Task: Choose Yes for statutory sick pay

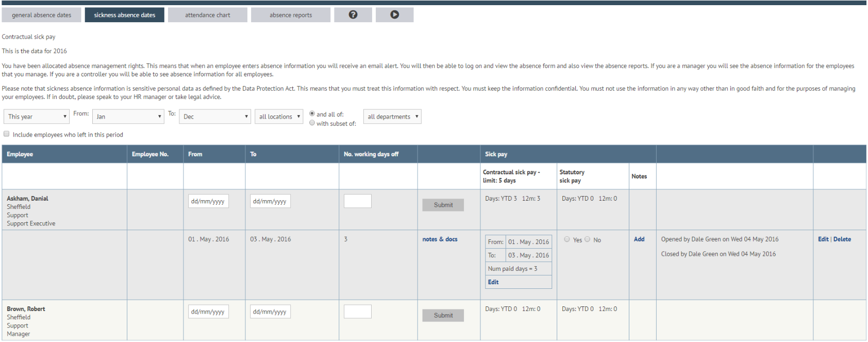Action: coord(567,239)
